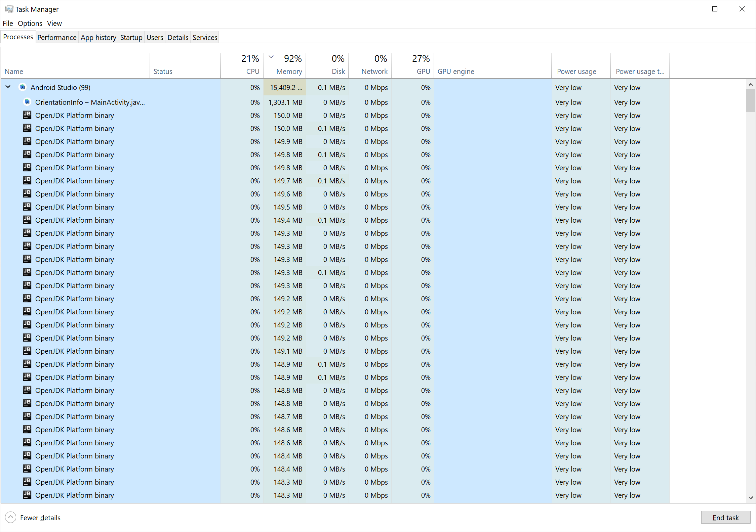Sort by the Name column header
The height and width of the screenshot is (532, 756).
click(x=75, y=66)
